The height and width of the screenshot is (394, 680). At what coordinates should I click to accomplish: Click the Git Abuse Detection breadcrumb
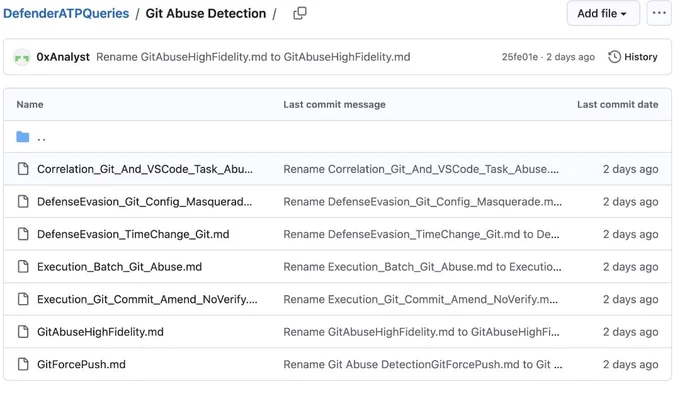[206, 13]
